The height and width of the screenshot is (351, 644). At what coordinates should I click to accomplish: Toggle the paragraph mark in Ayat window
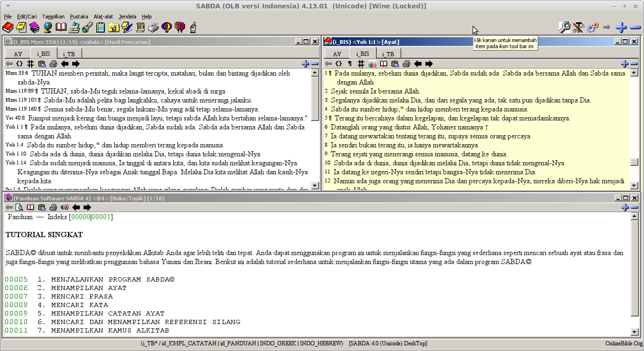pos(350,64)
